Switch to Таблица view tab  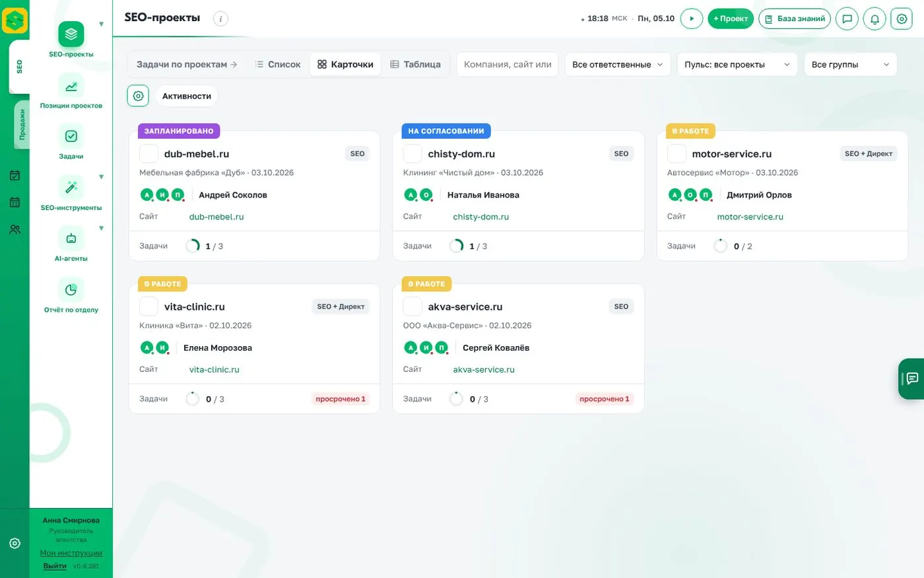415,65
